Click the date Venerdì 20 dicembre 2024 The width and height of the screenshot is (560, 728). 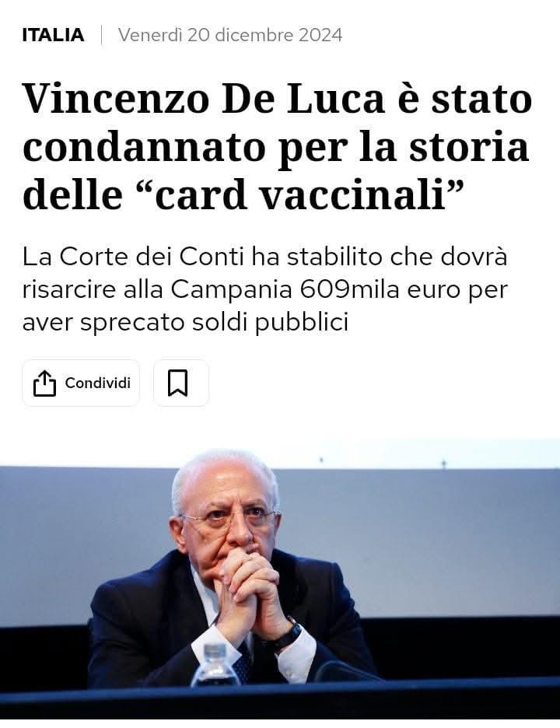coord(230,35)
